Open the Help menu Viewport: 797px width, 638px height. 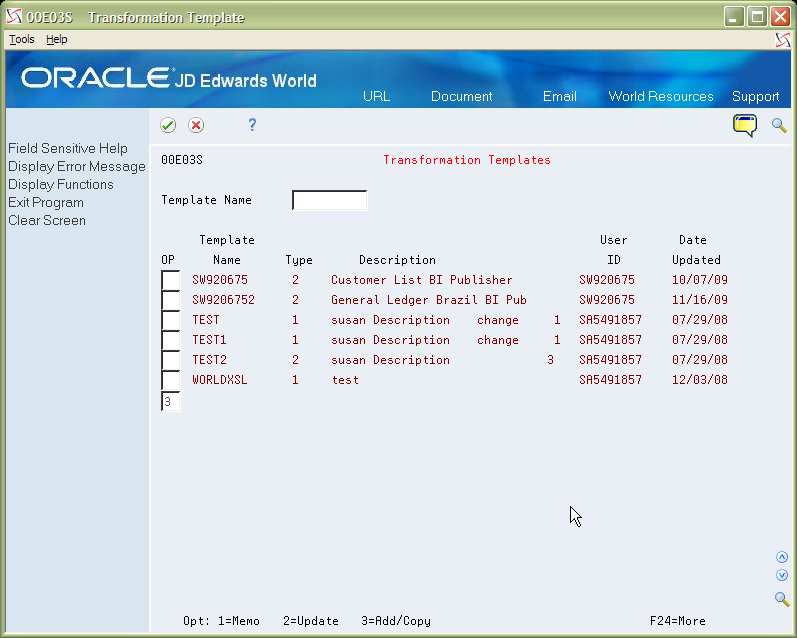click(56, 39)
